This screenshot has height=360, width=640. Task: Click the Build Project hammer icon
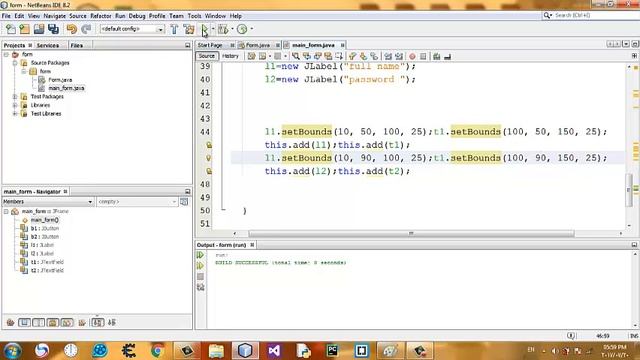[x=174, y=29]
